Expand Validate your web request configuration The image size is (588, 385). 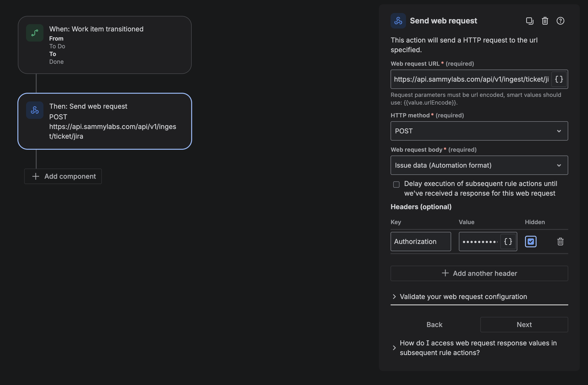pyautogui.click(x=463, y=296)
